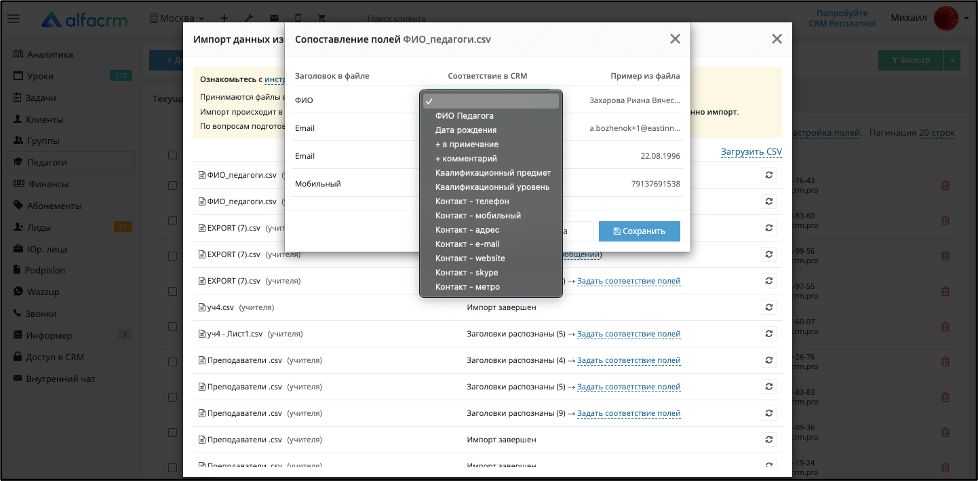Expand the arrow next to the Фильтр button
979x481 pixels.
(952, 60)
